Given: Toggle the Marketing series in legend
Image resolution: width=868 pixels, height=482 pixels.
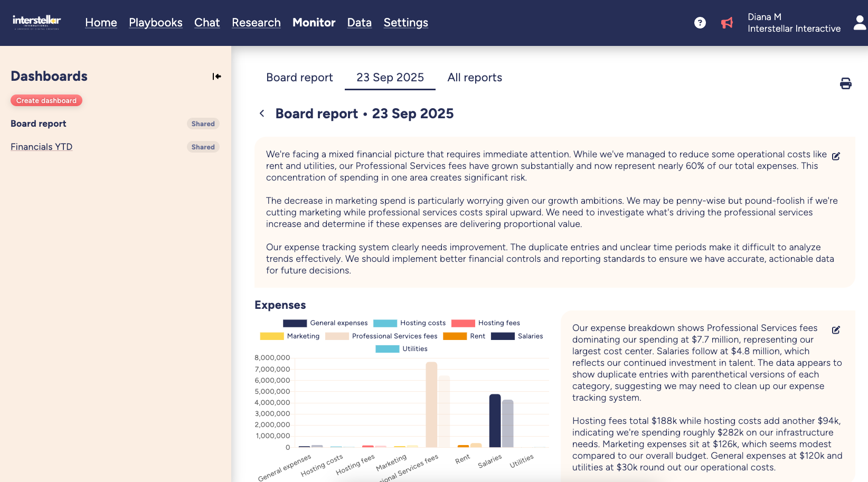Looking at the screenshot, I should click(290, 336).
